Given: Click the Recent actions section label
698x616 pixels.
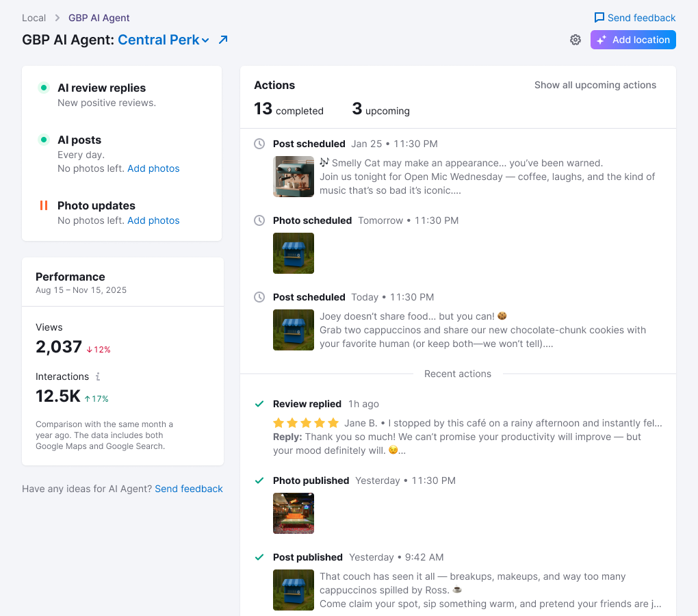Looking at the screenshot, I should point(458,374).
